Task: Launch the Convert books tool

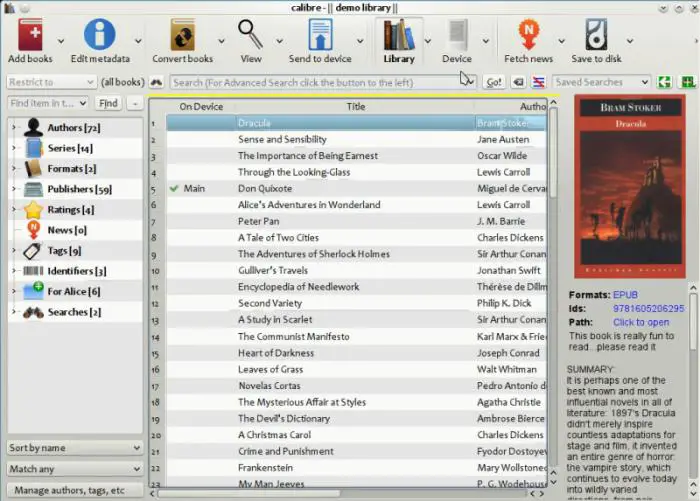Action: (x=183, y=34)
